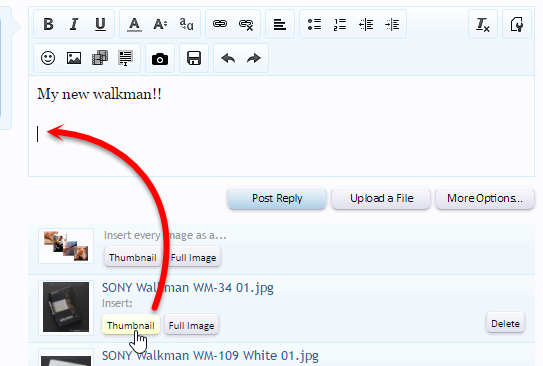Click the undo arrow
Screen dimensions: 543x366
228,58
